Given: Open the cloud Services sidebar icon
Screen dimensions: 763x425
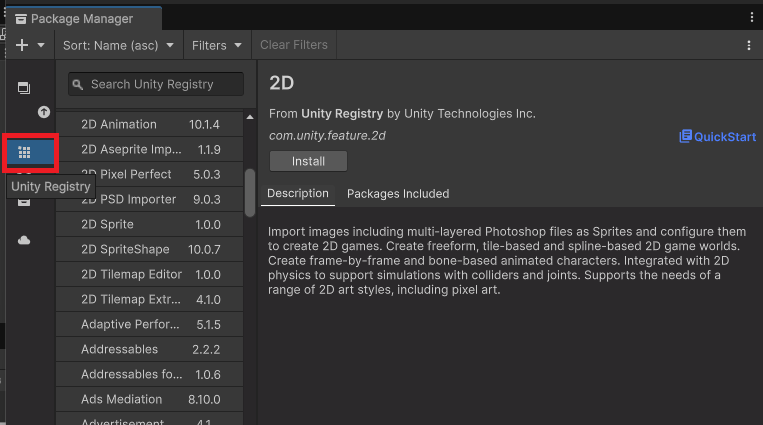Looking at the screenshot, I should pyautogui.click(x=24, y=240).
